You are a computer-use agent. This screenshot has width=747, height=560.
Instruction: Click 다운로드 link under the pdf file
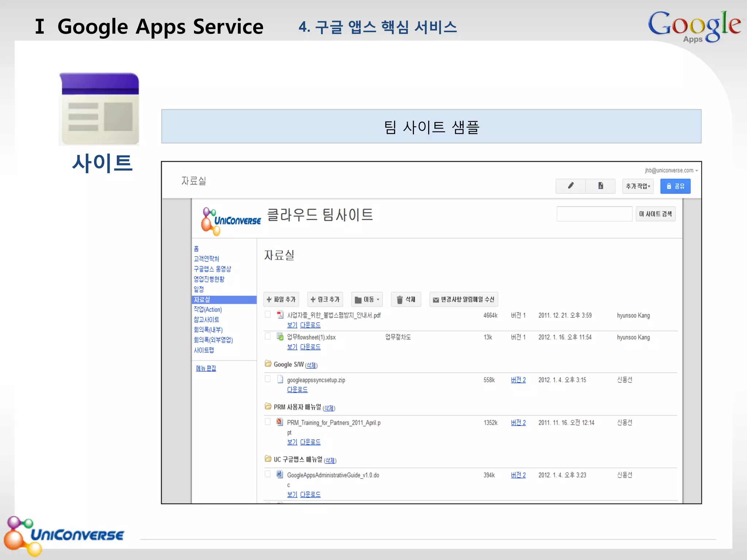(310, 325)
